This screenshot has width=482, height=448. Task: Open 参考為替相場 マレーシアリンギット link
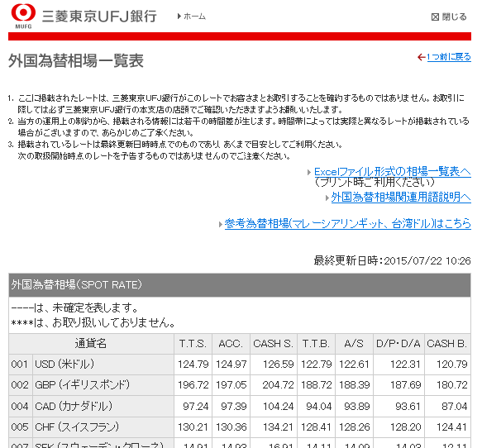[348, 223]
